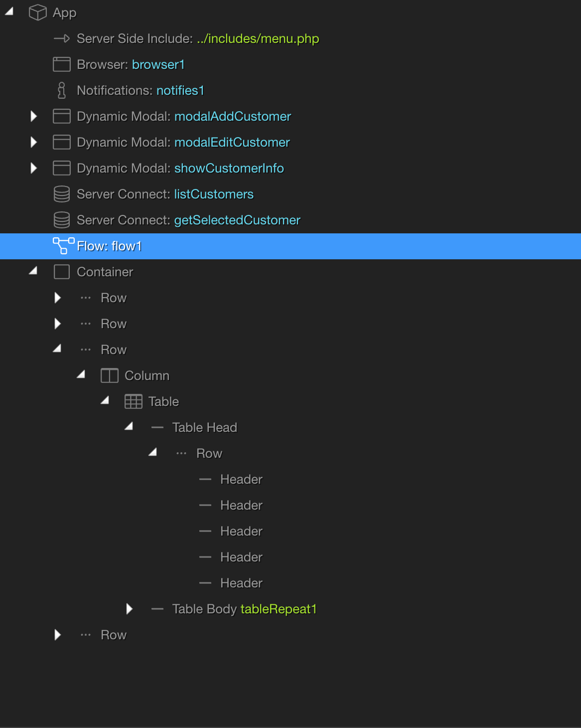581x728 pixels.
Task: Click the Column layout icon
Action: 109,375
